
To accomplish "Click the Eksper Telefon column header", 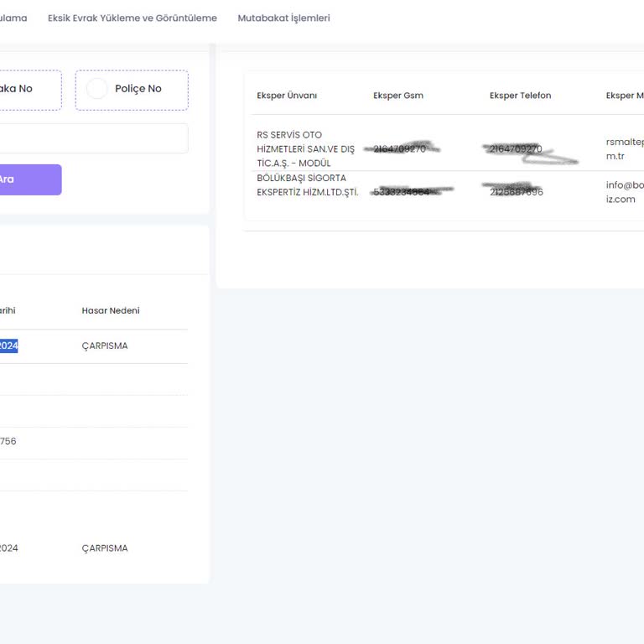I will (520, 96).
